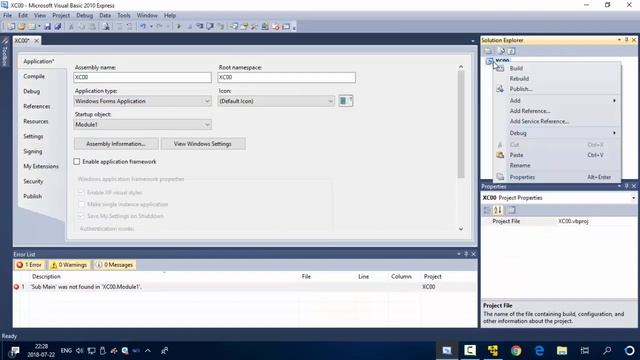Viewport: 640px width, 360px height.
Task: Click the Properties Window toolbar icon
Action: point(244,27)
